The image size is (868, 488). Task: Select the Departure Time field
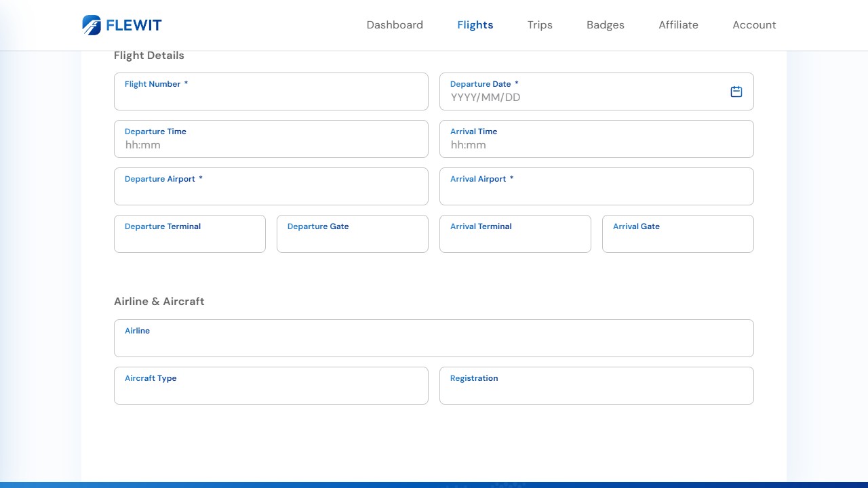[x=271, y=139]
